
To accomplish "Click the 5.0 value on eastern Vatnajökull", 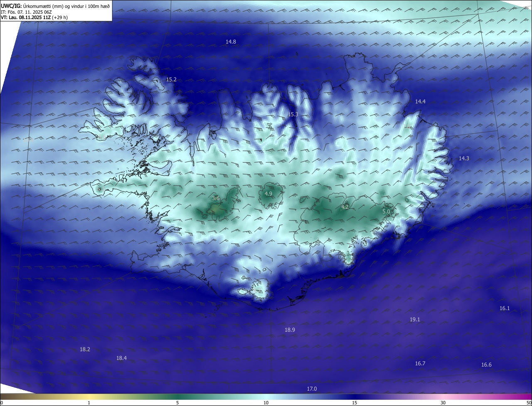I will click(x=386, y=212).
